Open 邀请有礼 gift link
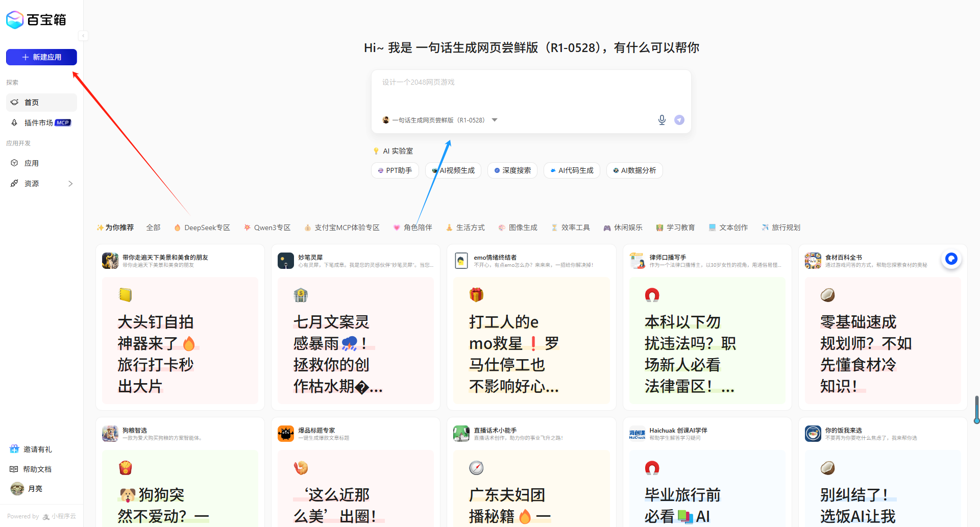 tap(31, 449)
